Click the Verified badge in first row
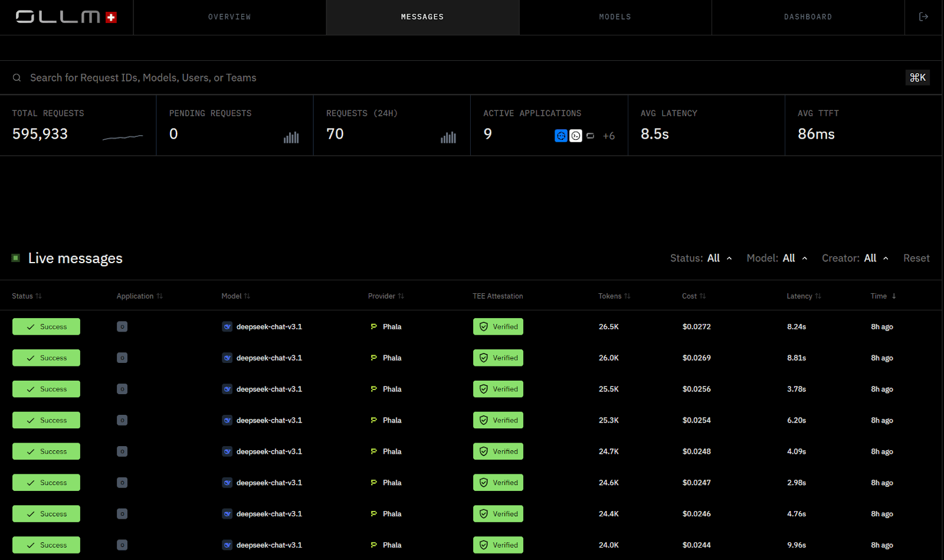 click(498, 326)
